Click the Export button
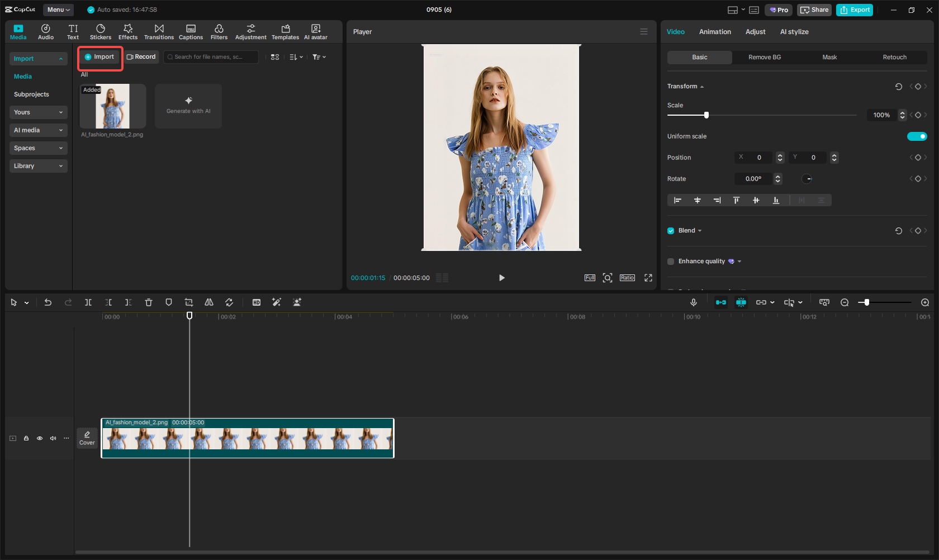Image resolution: width=939 pixels, height=560 pixels. [855, 10]
